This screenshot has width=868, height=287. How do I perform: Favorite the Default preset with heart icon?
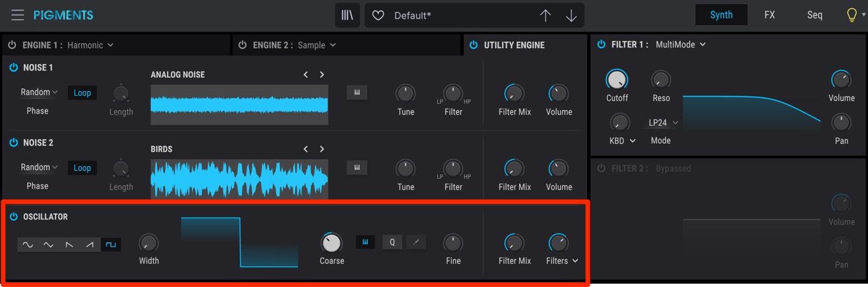pos(378,15)
